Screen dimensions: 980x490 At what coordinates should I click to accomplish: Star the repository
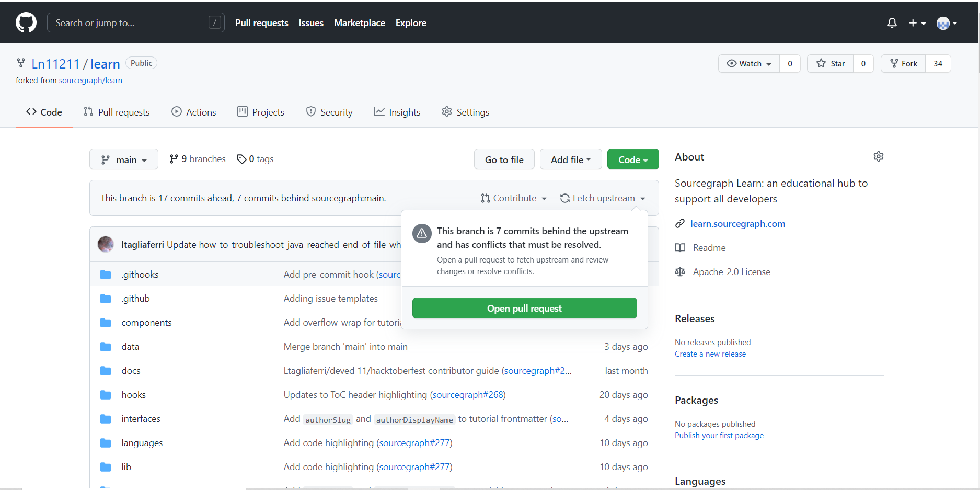(x=830, y=63)
